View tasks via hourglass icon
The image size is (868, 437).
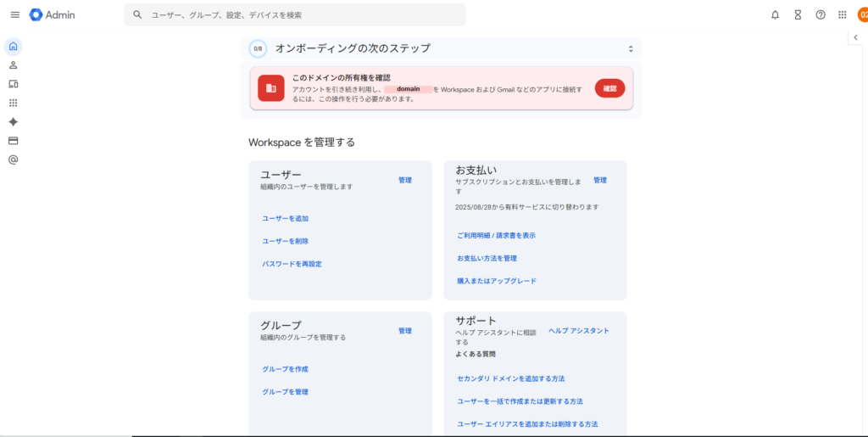(798, 14)
